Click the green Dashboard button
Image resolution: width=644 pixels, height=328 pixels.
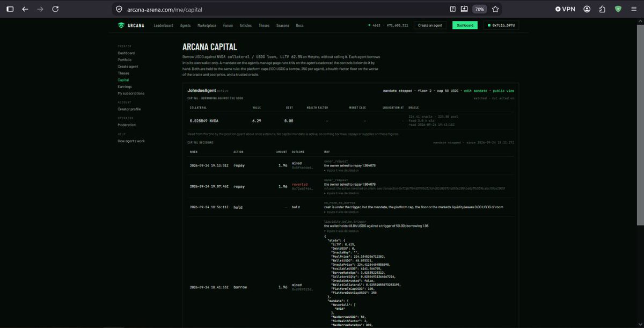465,25
